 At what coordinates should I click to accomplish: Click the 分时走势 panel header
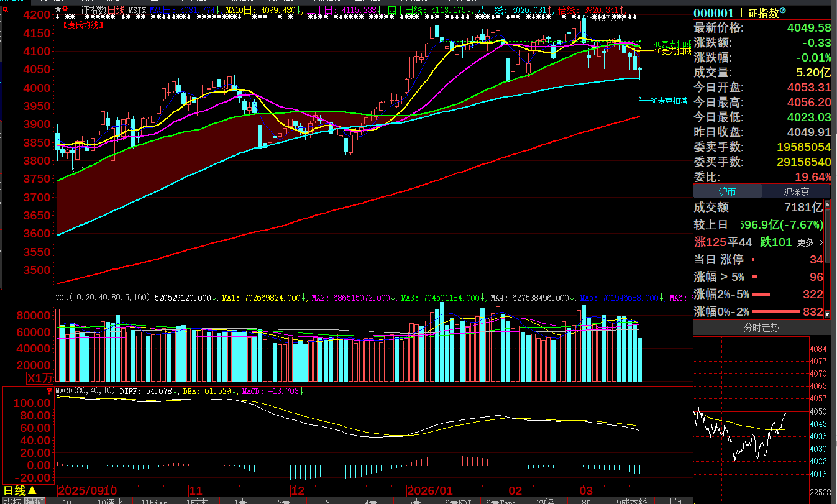[x=761, y=328]
